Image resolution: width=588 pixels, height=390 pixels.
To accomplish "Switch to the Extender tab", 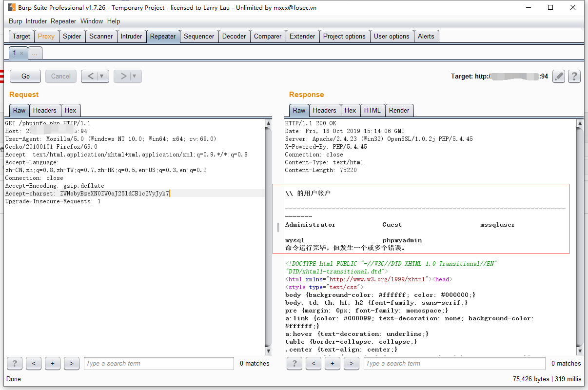I will (x=302, y=36).
